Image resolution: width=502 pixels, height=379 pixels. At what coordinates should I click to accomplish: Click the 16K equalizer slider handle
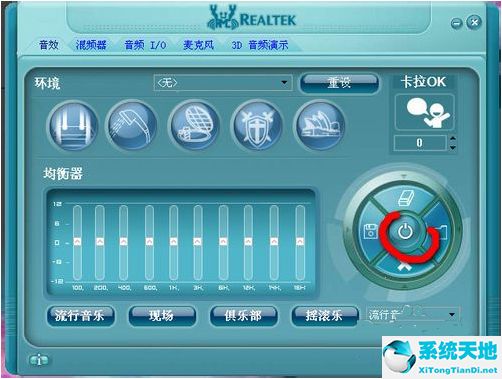tap(300, 241)
